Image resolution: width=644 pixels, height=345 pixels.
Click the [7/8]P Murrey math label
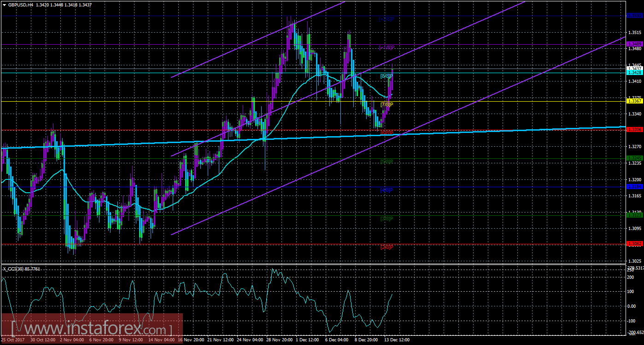point(386,104)
